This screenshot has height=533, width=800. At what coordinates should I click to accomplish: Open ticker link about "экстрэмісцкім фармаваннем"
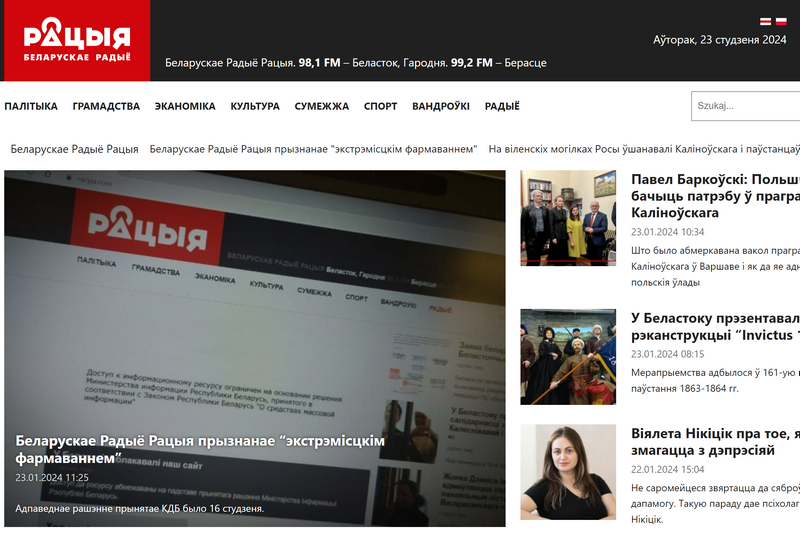pyautogui.click(x=313, y=149)
